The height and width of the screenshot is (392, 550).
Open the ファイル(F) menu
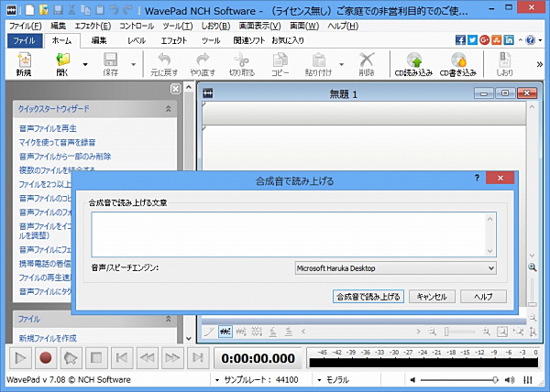[26, 26]
